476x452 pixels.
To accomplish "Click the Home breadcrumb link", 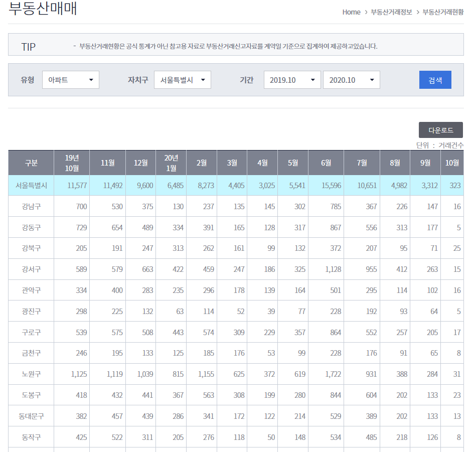I will (x=351, y=12).
